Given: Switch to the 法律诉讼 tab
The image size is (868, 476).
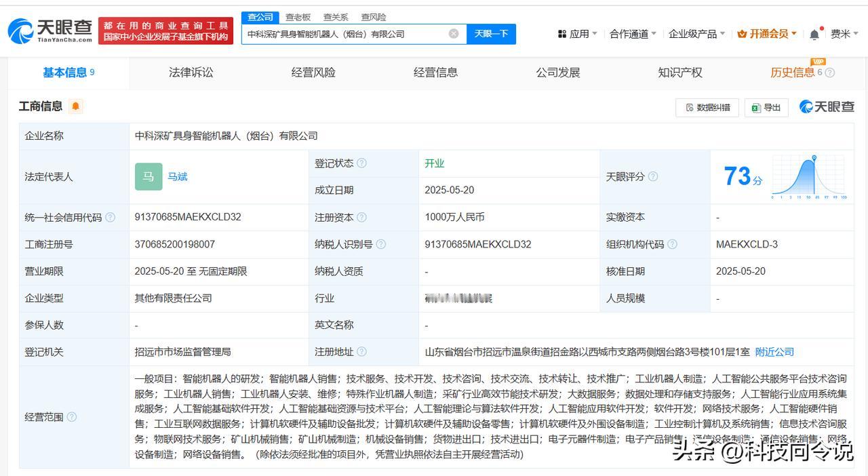Looking at the screenshot, I should click(191, 73).
